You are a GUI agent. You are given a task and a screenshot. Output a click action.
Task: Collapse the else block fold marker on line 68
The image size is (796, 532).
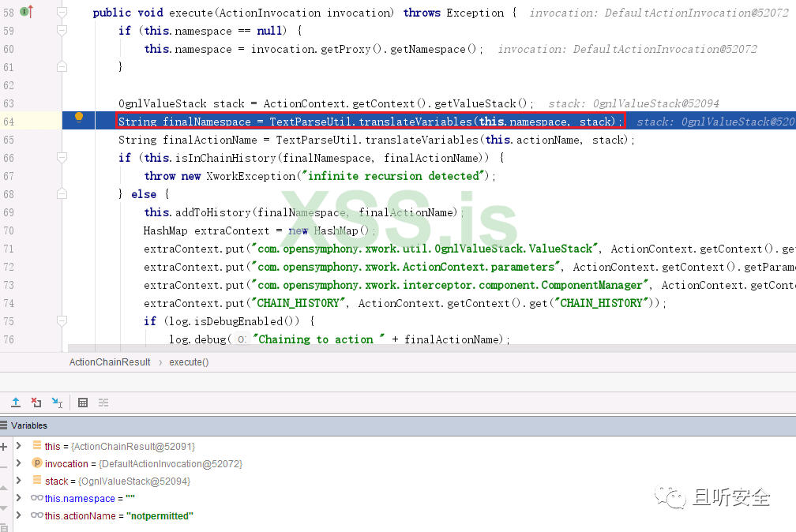point(62,193)
